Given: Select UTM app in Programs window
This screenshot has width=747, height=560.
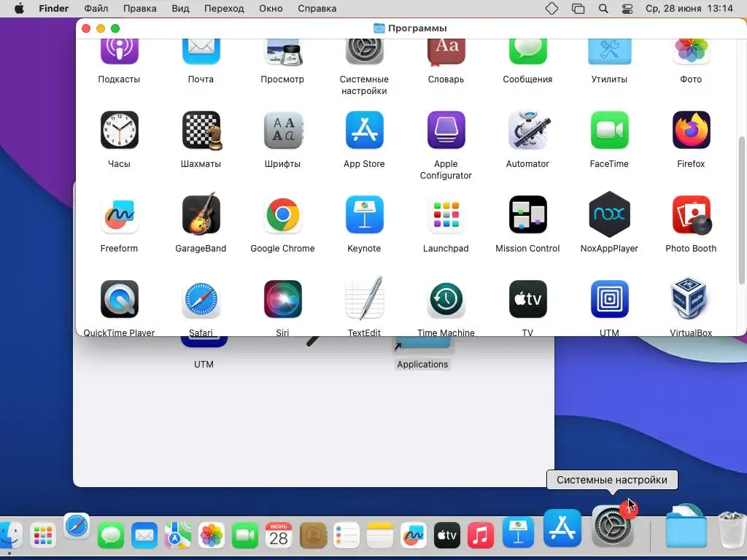Looking at the screenshot, I should (609, 299).
